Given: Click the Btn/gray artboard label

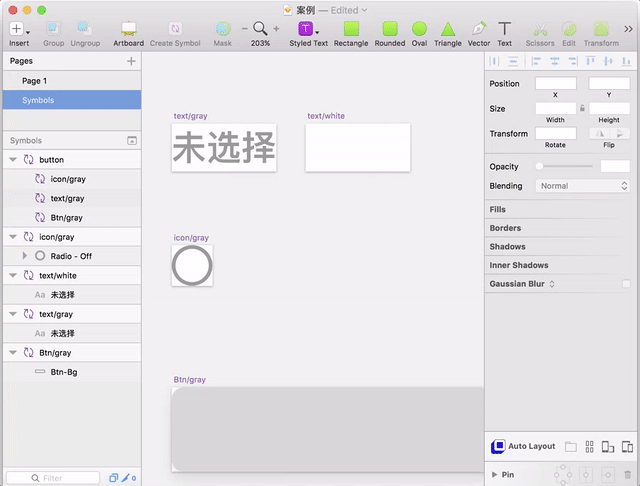Looking at the screenshot, I should [x=189, y=379].
